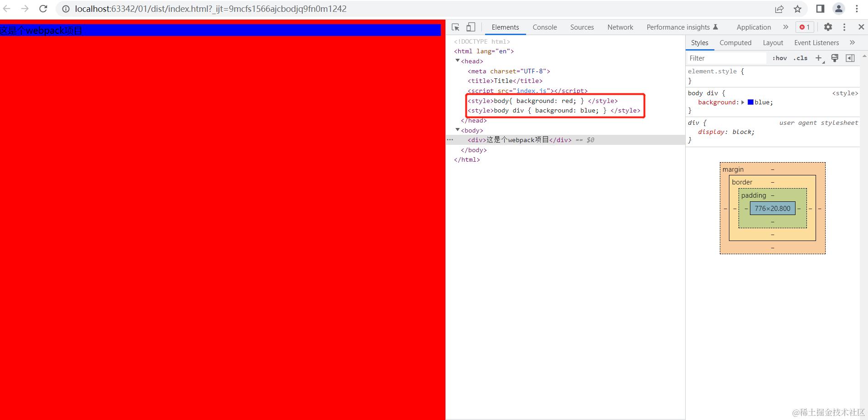Select the <!DOCTYPE html> node
This screenshot has height=420, width=868.
click(482, 41)
